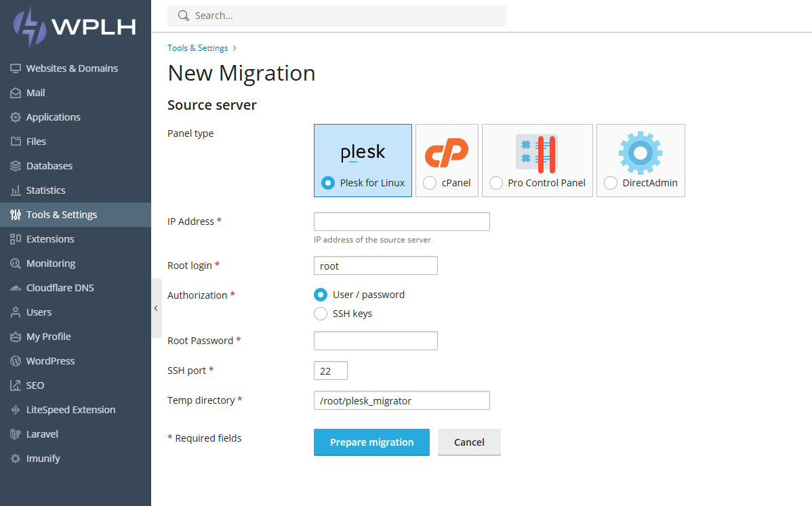Click the "Source server" heading
Screen dimensions: 812x506
coord(211,105)
